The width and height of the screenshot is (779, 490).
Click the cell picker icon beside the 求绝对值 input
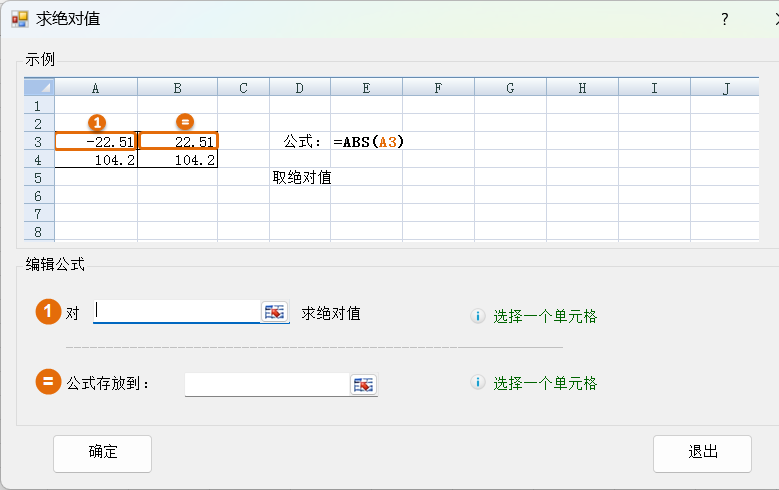[274, 312]
